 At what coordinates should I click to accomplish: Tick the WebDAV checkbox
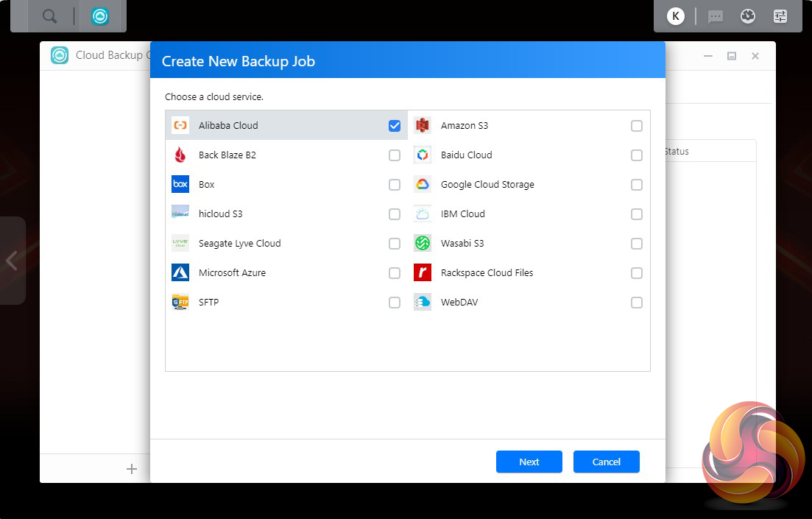pyautogui.click(x=637, y=303)
